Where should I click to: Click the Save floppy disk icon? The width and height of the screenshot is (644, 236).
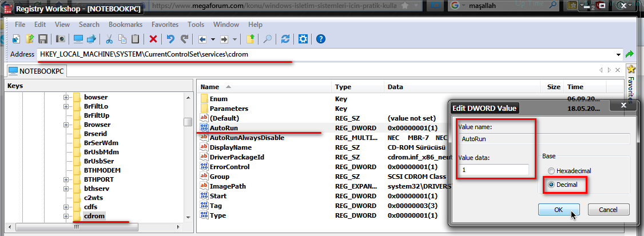click(x=43, y=39)
